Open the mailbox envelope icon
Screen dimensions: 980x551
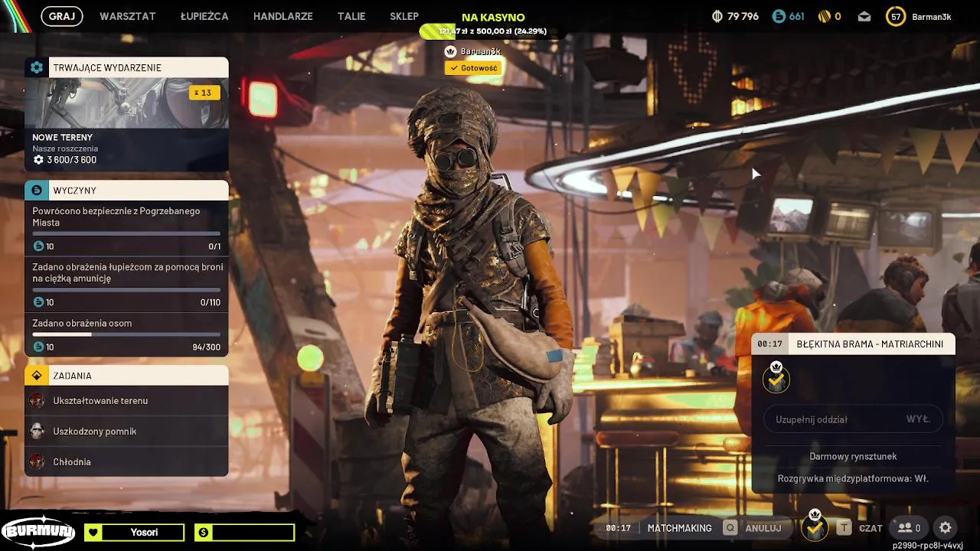click(x=864, y=17)
